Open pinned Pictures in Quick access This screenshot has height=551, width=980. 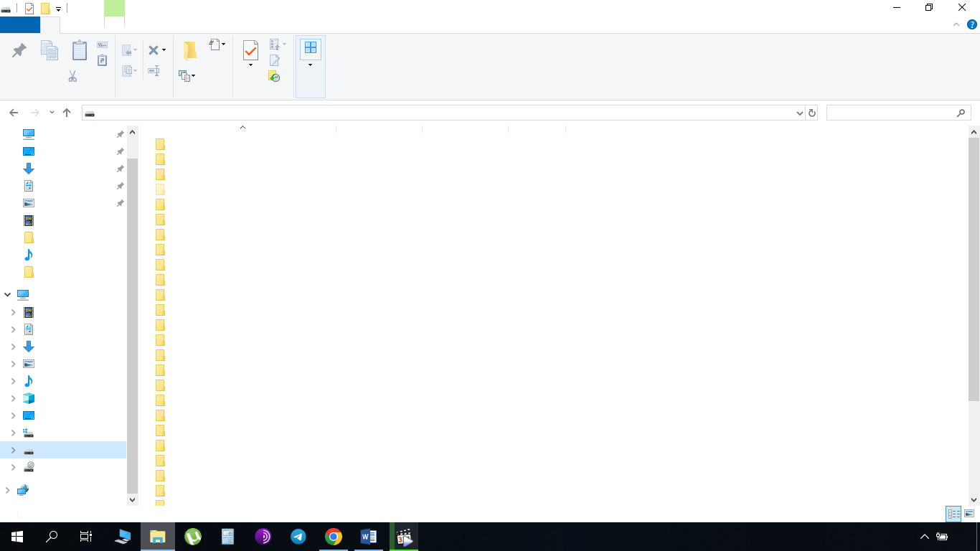pos(29,203)
